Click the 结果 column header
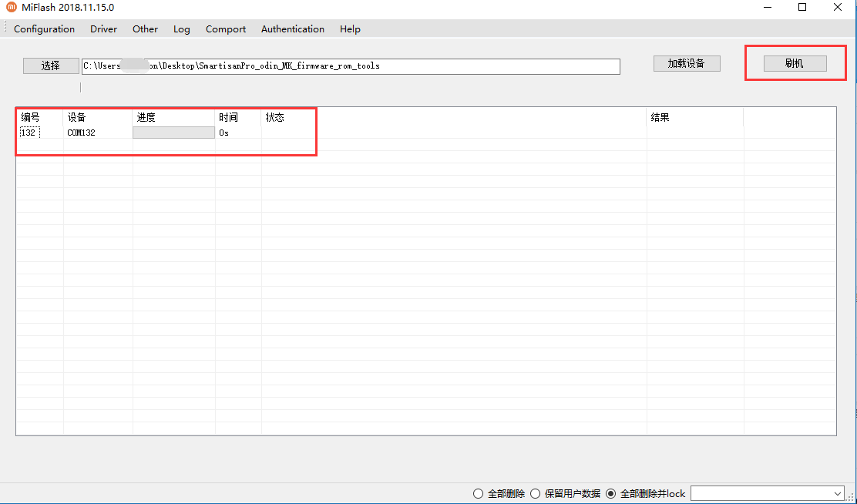857x504 pixels. pos(660,118)
